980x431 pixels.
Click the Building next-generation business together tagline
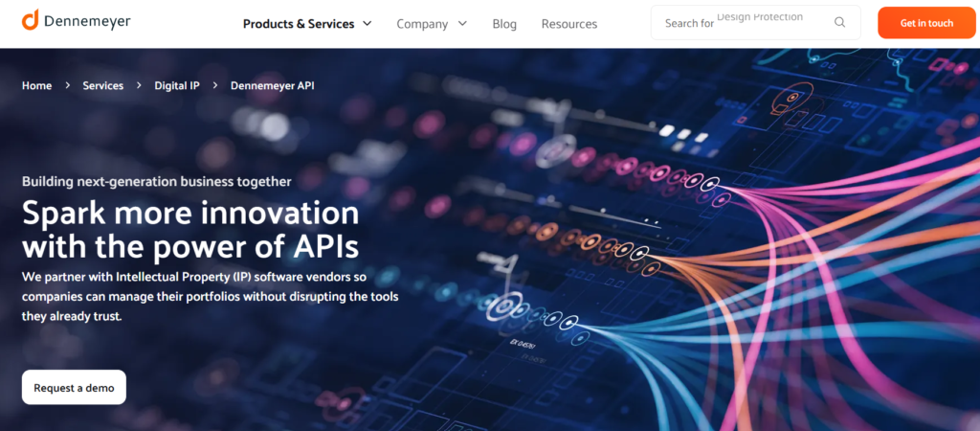[x=156, y=181]
